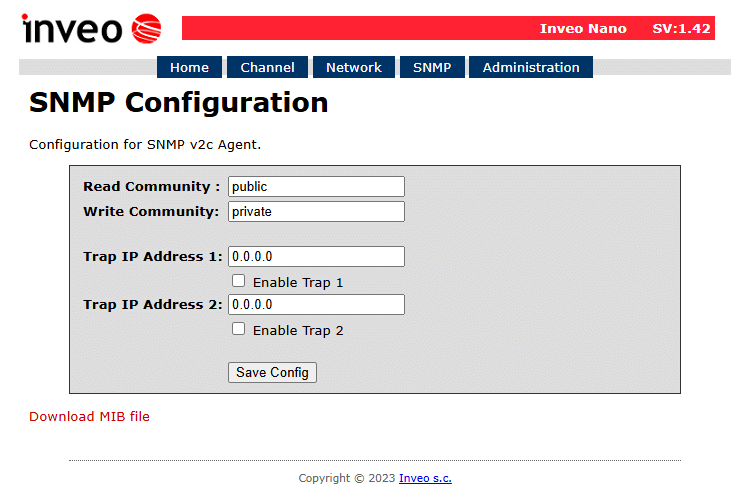Select the Trap IP Address 2 field
The width and height of the screenshot is (751, 504).
tap(316, 305)
